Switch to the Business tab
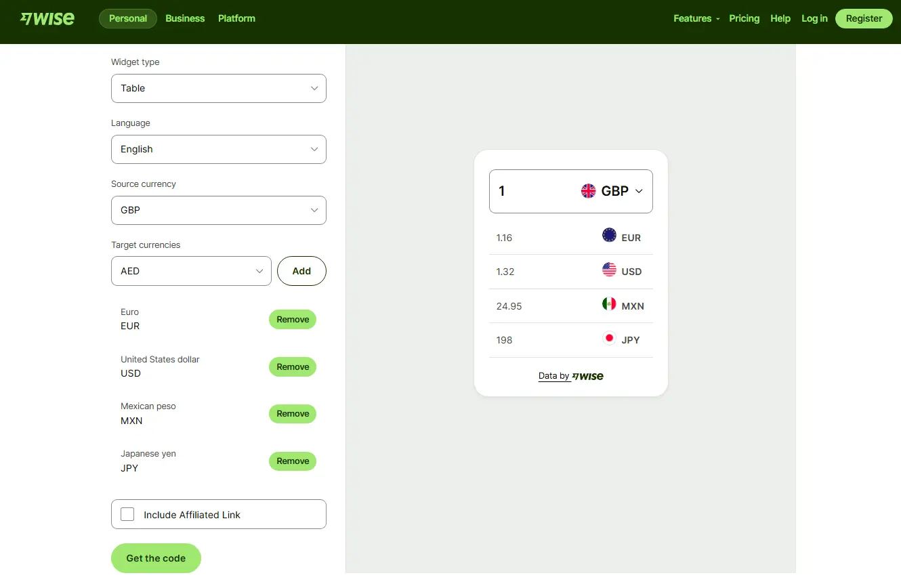 [185, 18]
